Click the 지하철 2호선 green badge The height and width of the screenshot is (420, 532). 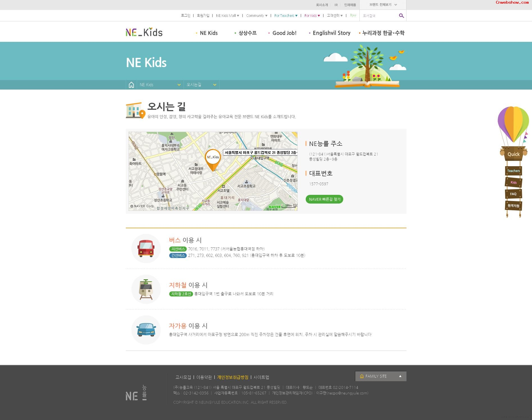tap(181, 294)
